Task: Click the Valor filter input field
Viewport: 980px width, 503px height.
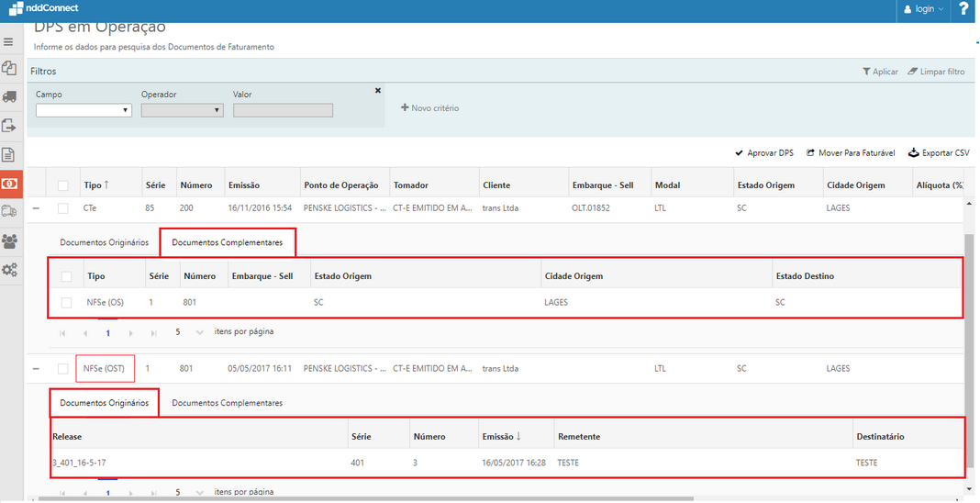Action: tap(283, 110)
